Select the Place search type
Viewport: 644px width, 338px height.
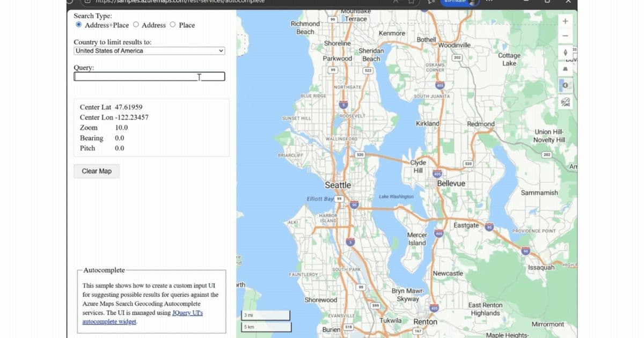[172, 25]
